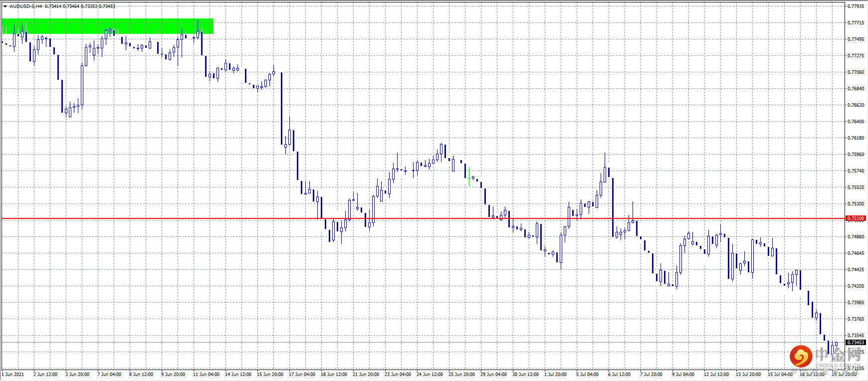
Task: Click the 15 Jul 04:00 time label
Action: coord(780,375)
